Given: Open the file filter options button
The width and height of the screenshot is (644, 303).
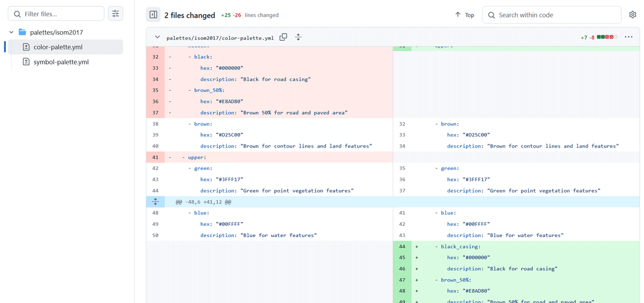Looking at the screenshot, I should tap(115, 14).
